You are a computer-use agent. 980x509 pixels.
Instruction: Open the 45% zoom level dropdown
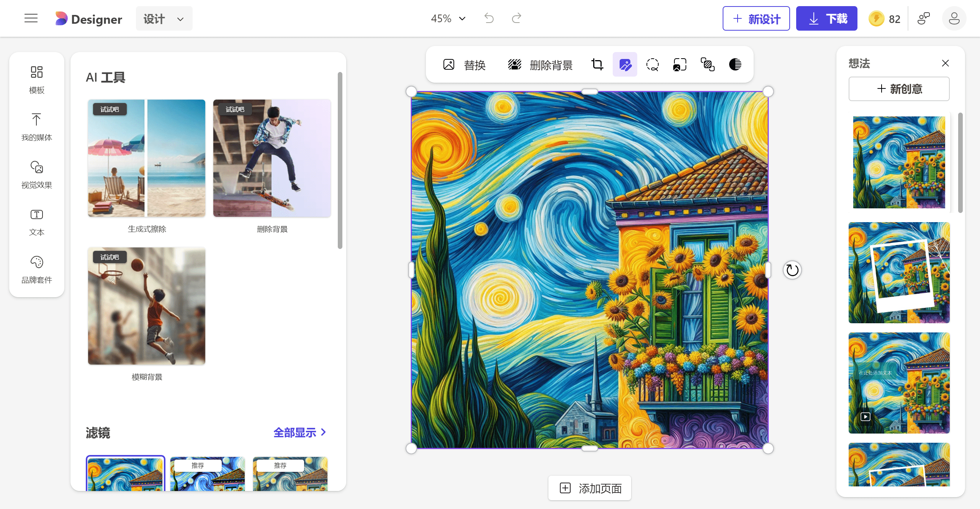[x=448, y=18]
